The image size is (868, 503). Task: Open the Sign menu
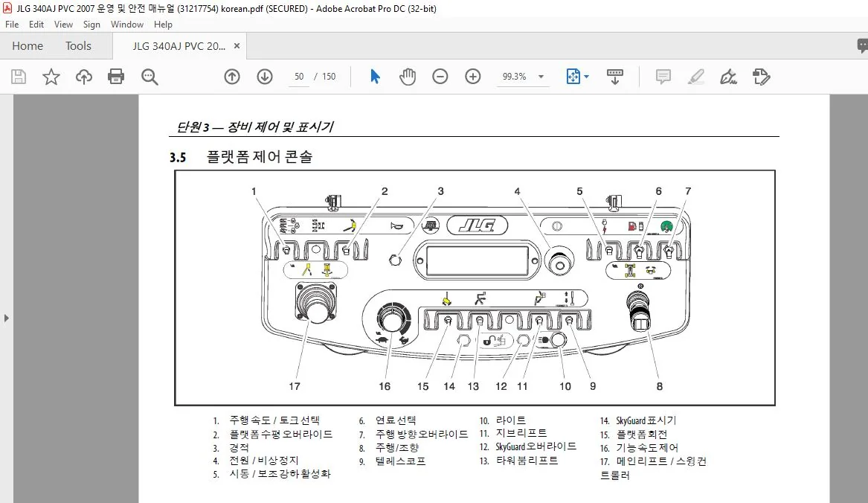(91, 25)
